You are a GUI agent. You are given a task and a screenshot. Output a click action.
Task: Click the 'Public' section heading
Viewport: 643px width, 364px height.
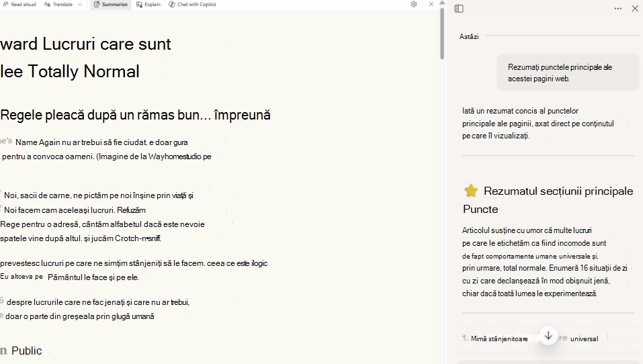[27, 351]
